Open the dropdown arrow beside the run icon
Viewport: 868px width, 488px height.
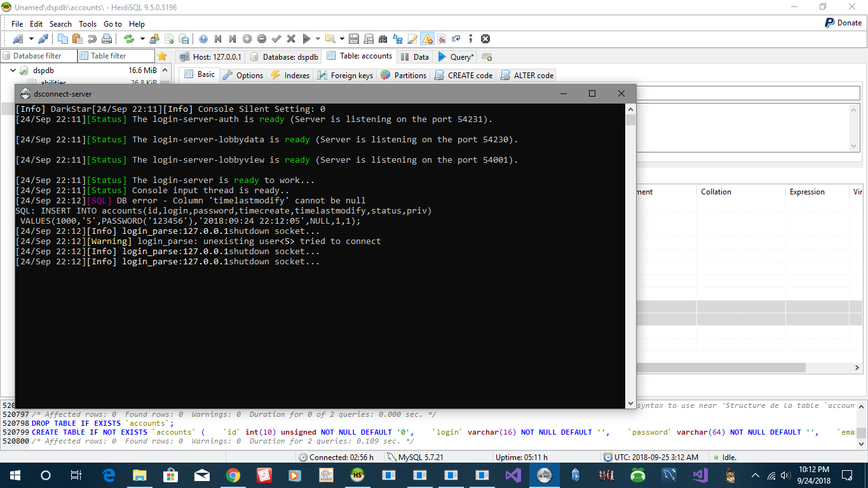click(317, 39)
